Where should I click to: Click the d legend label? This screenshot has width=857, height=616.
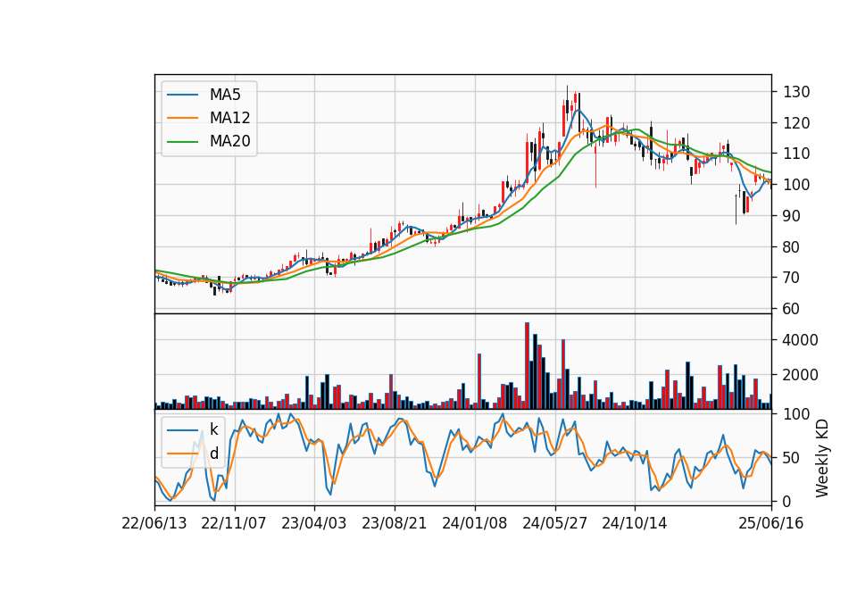213,454
